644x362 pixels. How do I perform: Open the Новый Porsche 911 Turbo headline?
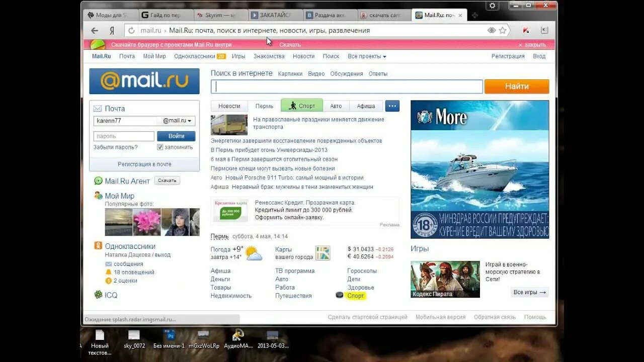294,177
